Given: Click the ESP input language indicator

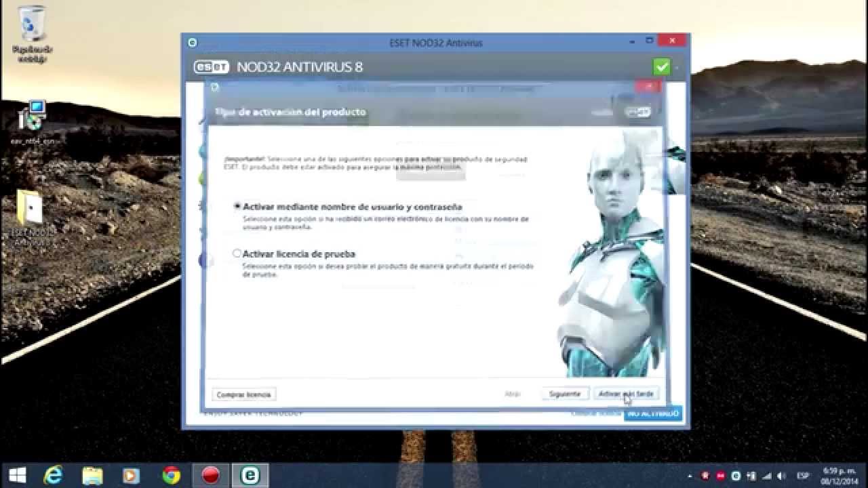Looking at the screenshot, I should [803, 476].
